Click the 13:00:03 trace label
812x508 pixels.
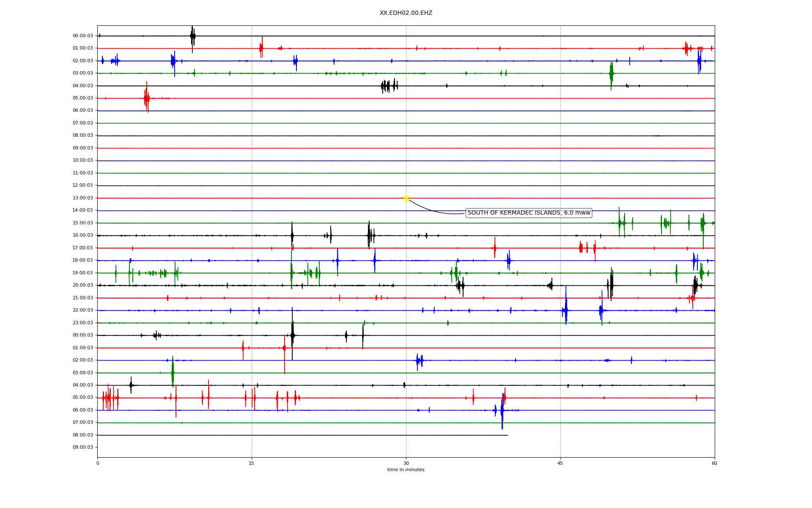click(x=83, y=198)
